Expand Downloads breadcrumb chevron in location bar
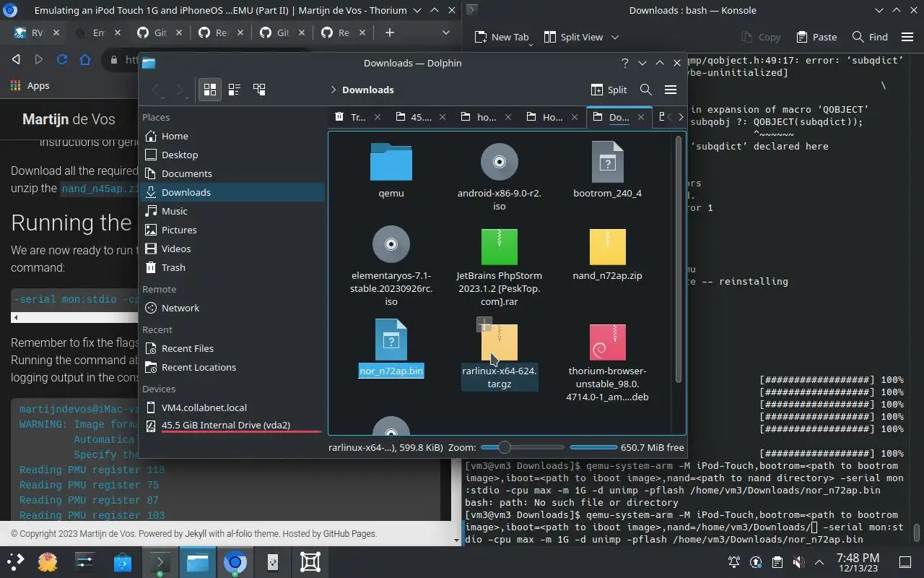The height and width of the screenshot is (578, 924). [334, 90]
